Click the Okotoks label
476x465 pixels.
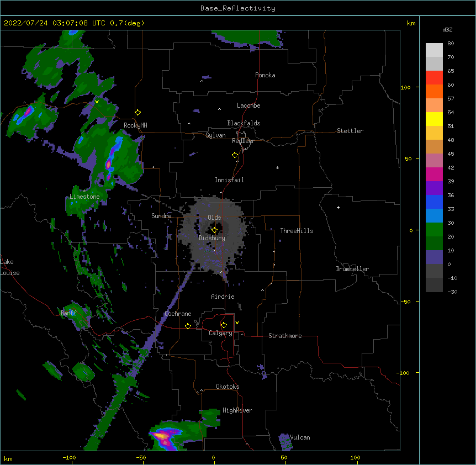(228, 387)
